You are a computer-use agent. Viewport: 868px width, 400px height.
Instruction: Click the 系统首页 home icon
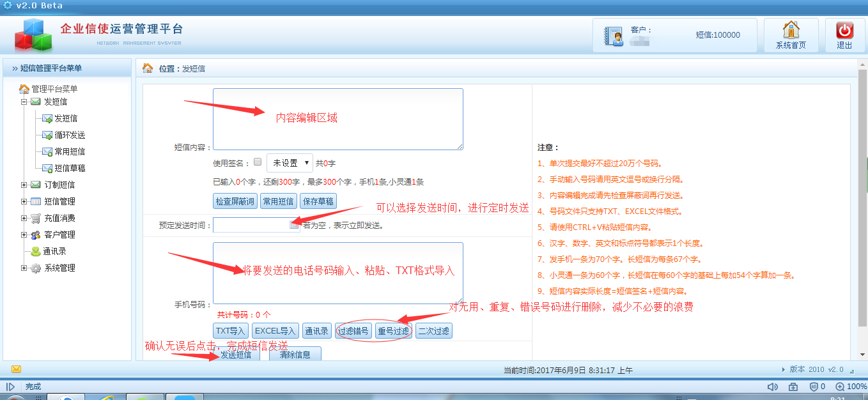(791, 30)
